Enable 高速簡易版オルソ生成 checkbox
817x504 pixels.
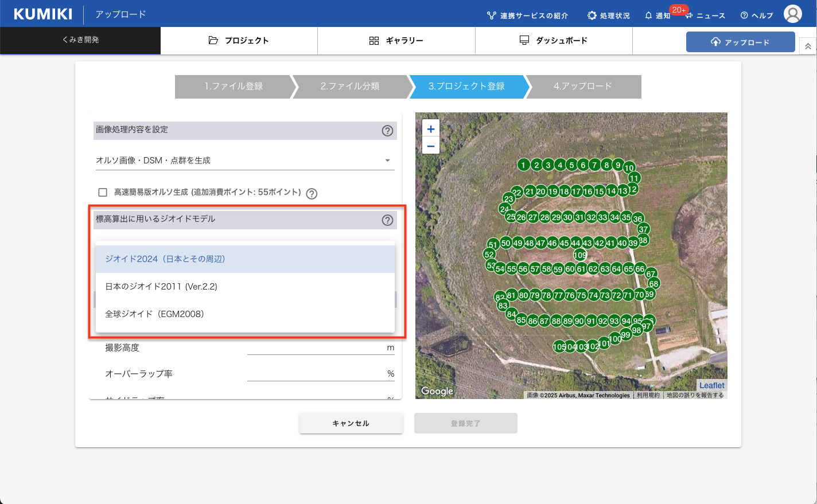coord(103,193)
